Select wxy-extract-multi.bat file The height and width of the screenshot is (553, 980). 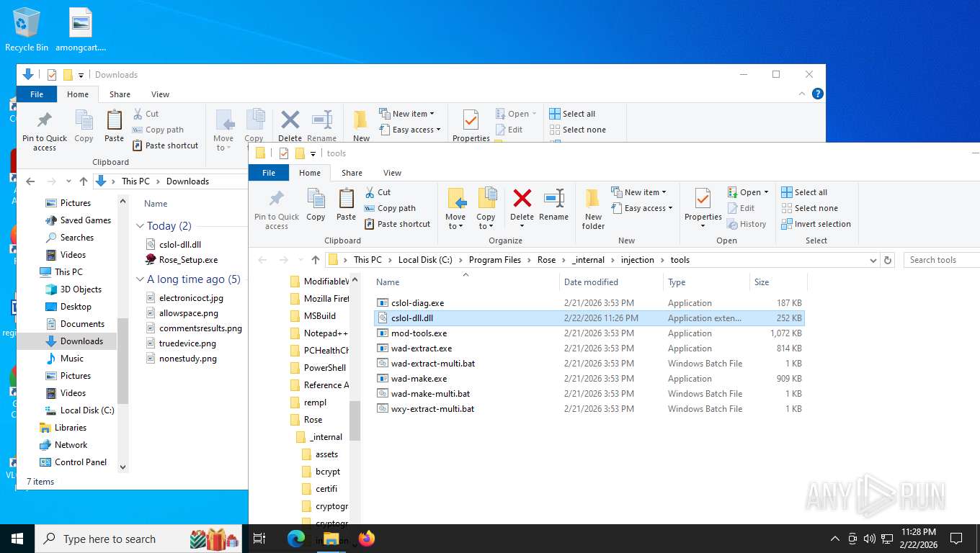point(589,409)
